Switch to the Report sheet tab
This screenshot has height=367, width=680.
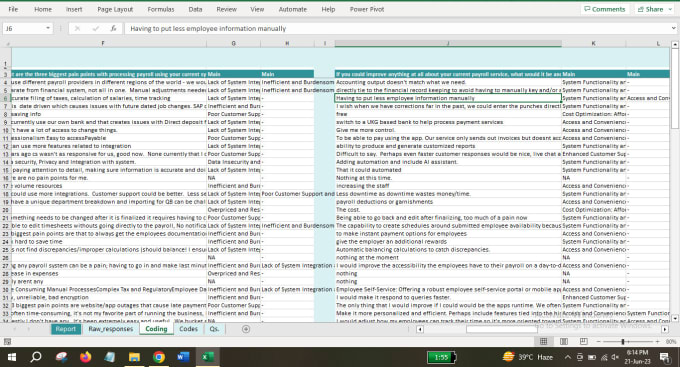point(65,329)
